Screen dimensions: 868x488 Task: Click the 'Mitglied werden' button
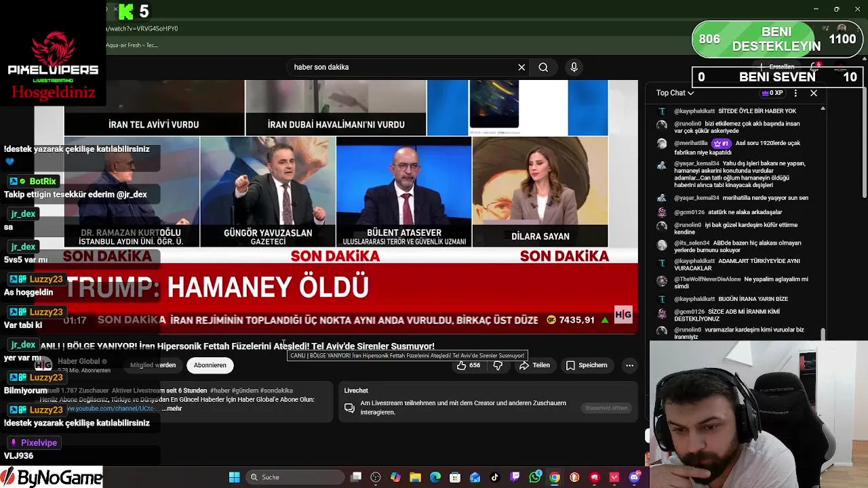(x=153, y=365)
